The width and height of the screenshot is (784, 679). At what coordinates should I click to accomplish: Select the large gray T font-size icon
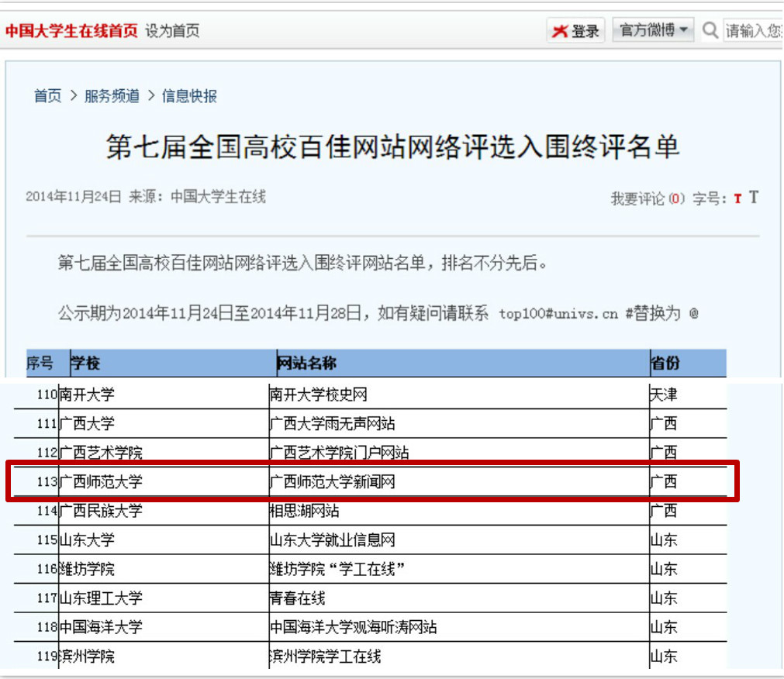point(752,198)
